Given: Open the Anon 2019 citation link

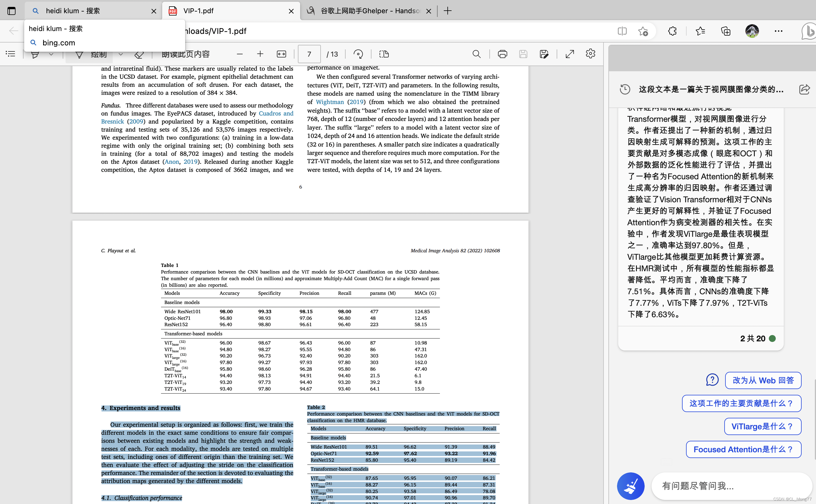Looking at the screenshot, I should pyautogui.click(x=172, y=162).
